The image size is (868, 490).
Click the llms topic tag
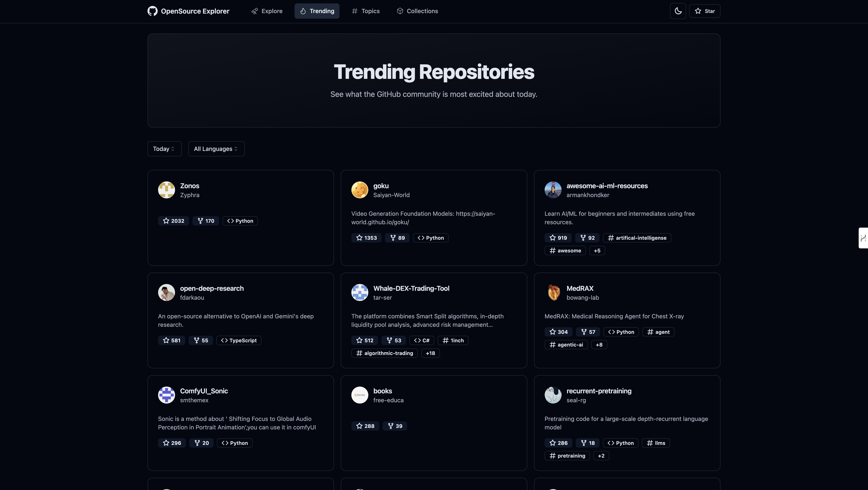tap(656, 443)
